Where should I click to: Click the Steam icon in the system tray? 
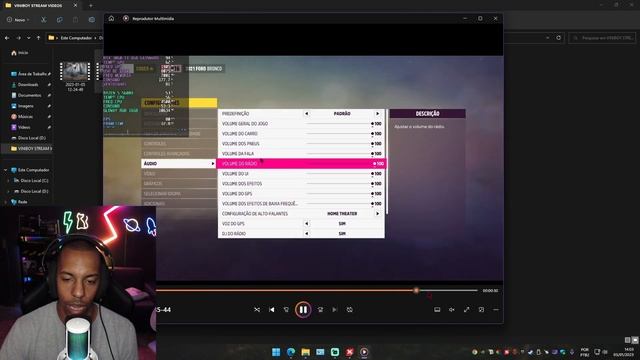[530, 352]
